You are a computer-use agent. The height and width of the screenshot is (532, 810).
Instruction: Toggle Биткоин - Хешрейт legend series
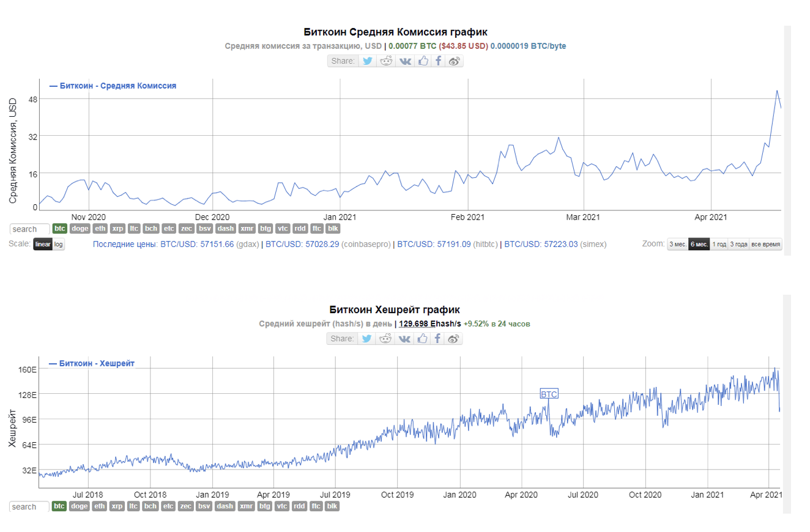92,363
